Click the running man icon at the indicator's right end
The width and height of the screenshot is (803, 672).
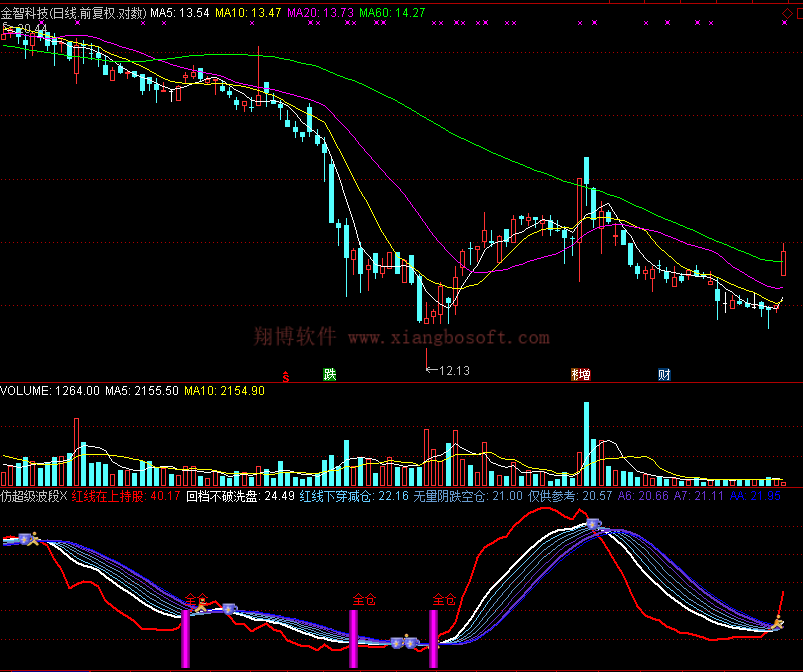coord(777,624)
